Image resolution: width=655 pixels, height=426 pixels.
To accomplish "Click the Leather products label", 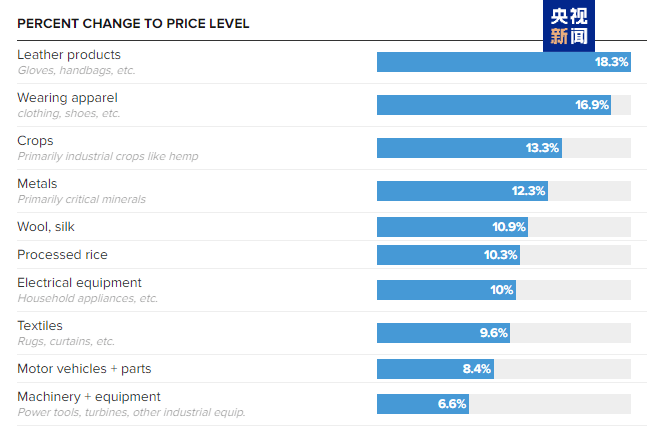I will pos(69,54).
